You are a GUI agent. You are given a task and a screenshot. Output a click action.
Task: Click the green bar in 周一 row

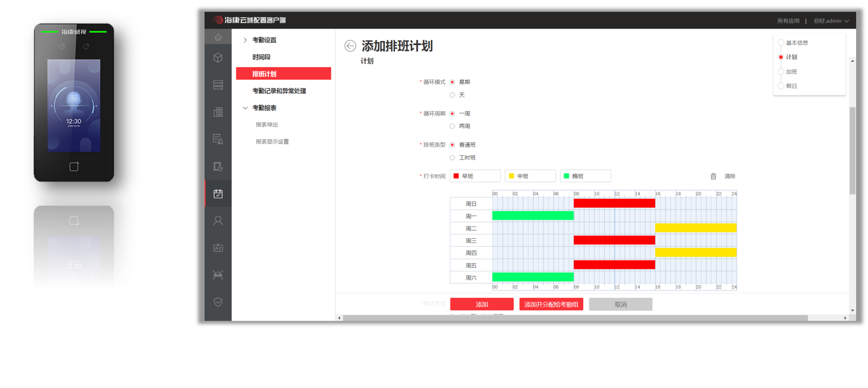(533, 216)
